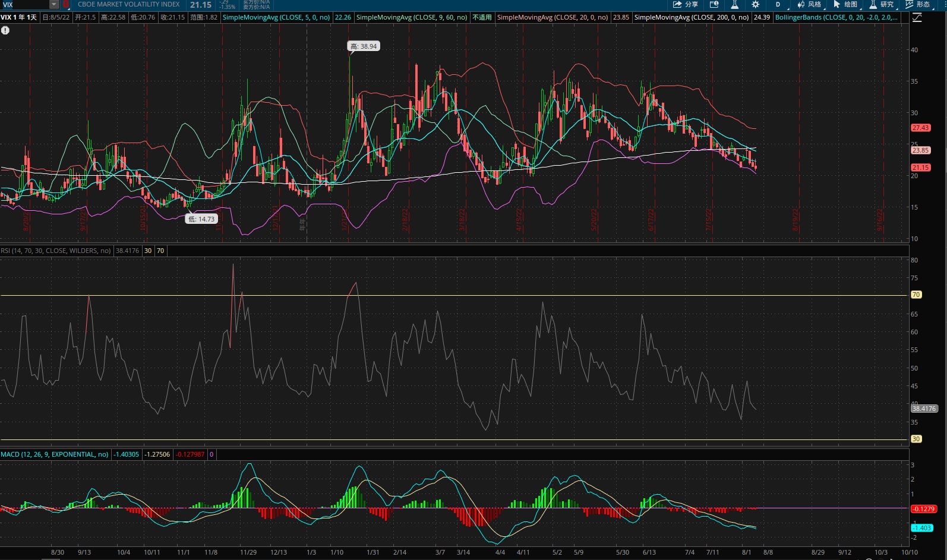The height and width of the screenshot is (560, 947).
Task: Click the flask studies icon
Action: (x=734, y=4)
